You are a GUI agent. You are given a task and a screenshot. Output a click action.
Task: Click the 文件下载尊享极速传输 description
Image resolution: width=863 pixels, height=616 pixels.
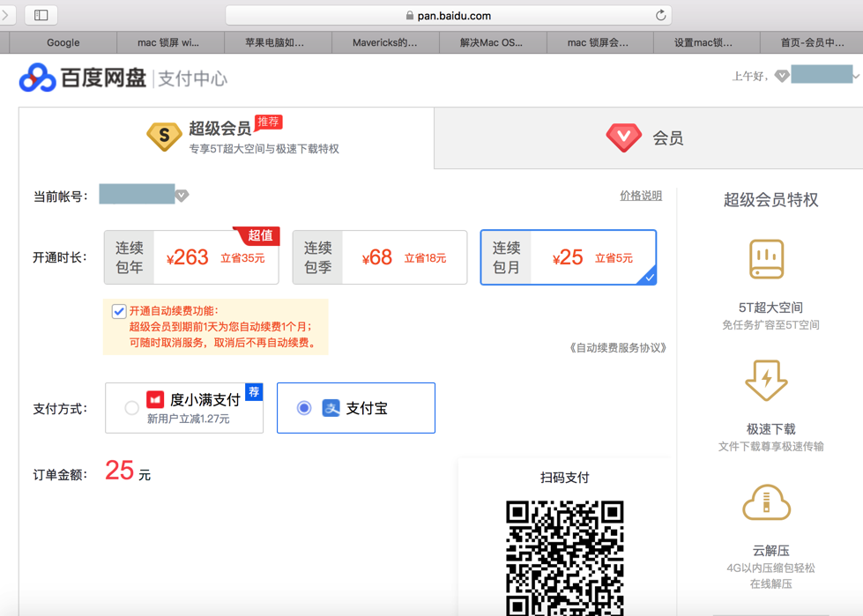pos(770,447)
